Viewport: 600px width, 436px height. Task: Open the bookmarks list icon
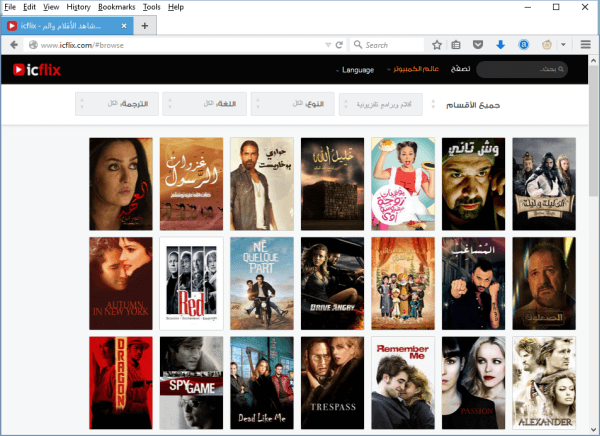[x=455, y=45]
